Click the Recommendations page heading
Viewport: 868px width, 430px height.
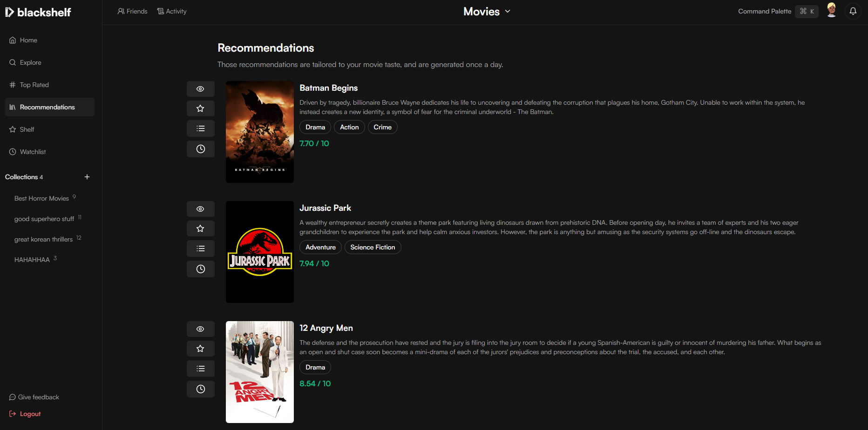pos(266,48)
